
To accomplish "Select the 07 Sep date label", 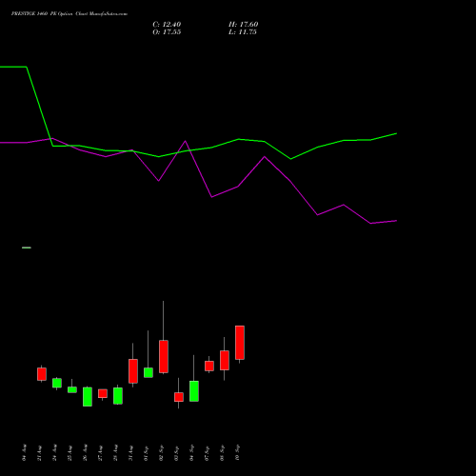I will click(x=207, y=453).
